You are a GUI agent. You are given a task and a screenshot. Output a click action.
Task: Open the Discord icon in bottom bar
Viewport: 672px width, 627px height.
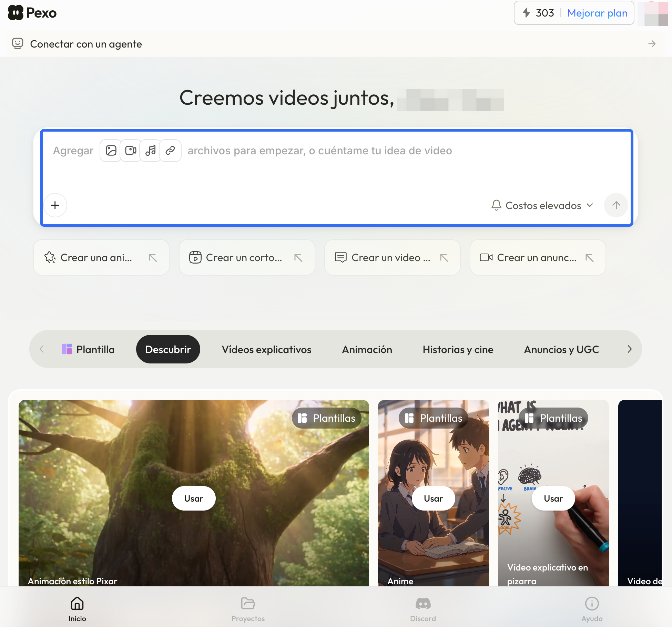coord(423,604)
